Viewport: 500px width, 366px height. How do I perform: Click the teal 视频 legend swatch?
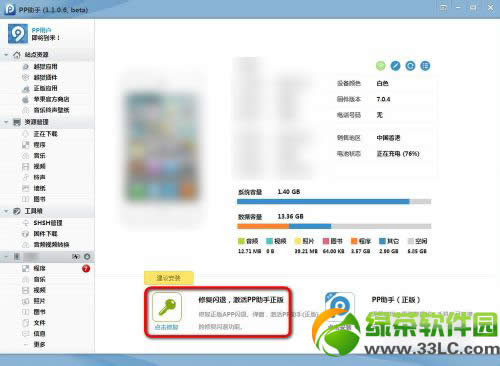269,241
